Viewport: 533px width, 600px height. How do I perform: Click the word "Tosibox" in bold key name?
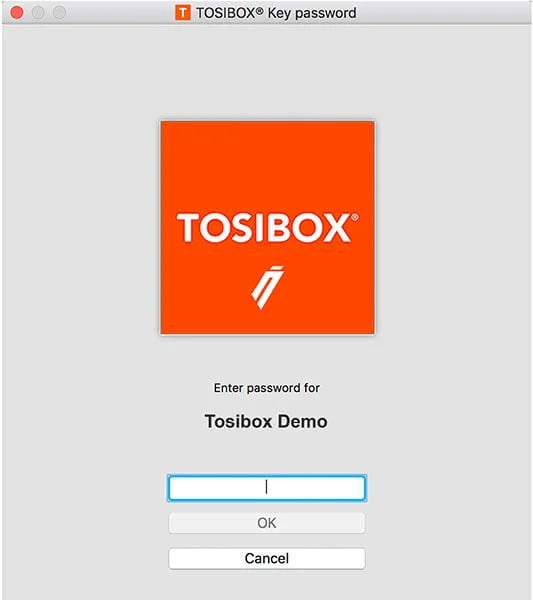pos(238,421)
